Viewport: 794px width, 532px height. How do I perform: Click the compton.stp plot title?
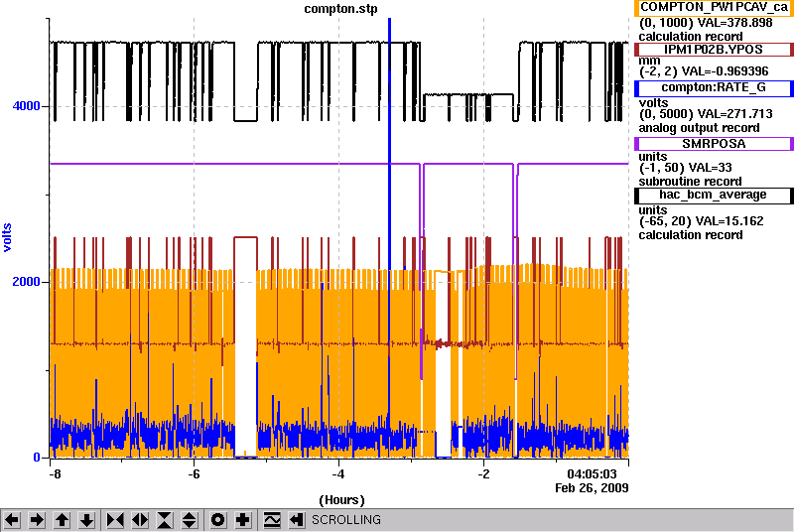coord(340,9)
